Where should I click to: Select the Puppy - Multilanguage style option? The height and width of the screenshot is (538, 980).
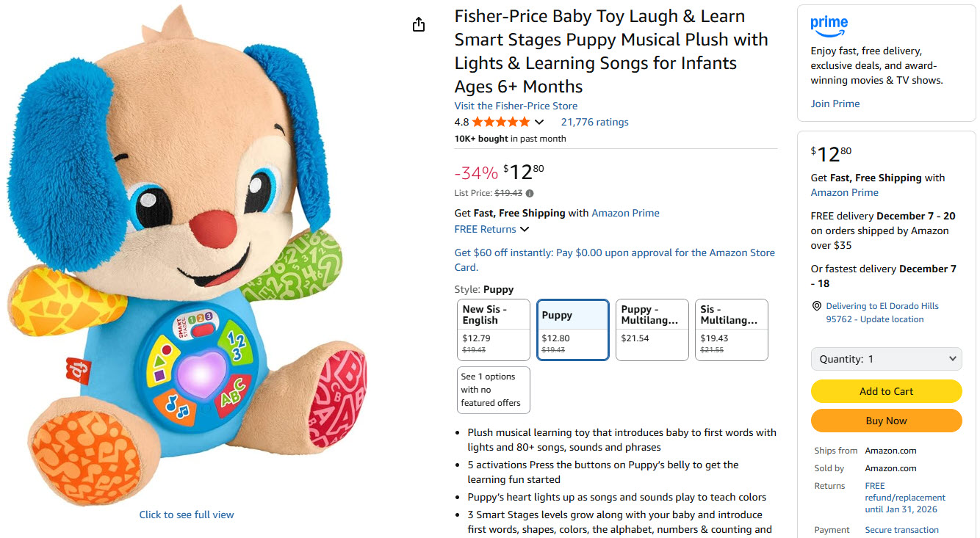(x=652, y=330)
